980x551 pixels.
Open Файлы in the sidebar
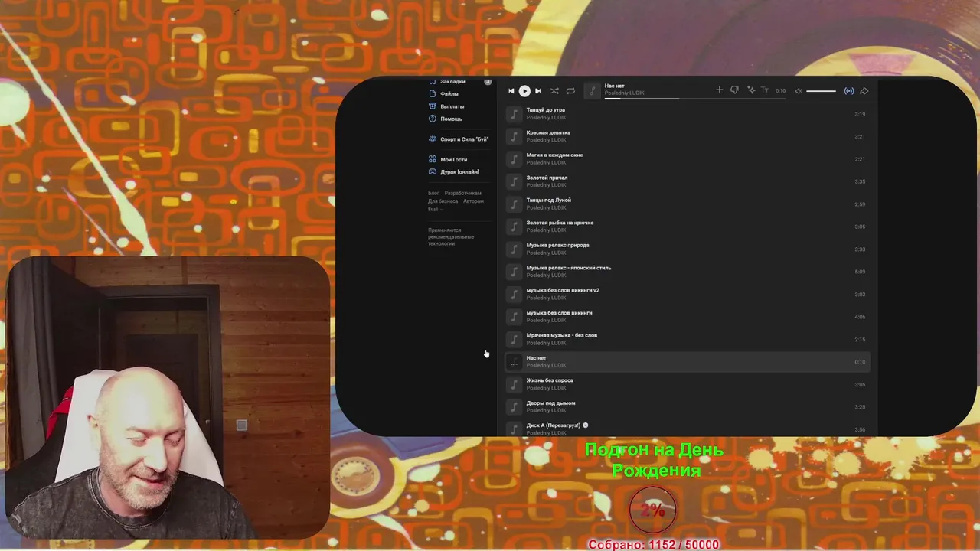click(x=449, y=93)
